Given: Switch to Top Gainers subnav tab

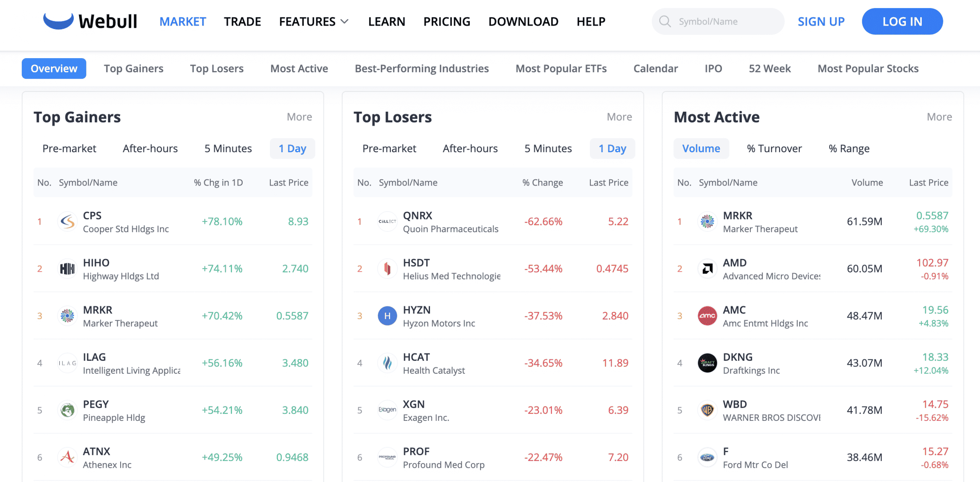Looking at the screenshot, I should (134, 68).
